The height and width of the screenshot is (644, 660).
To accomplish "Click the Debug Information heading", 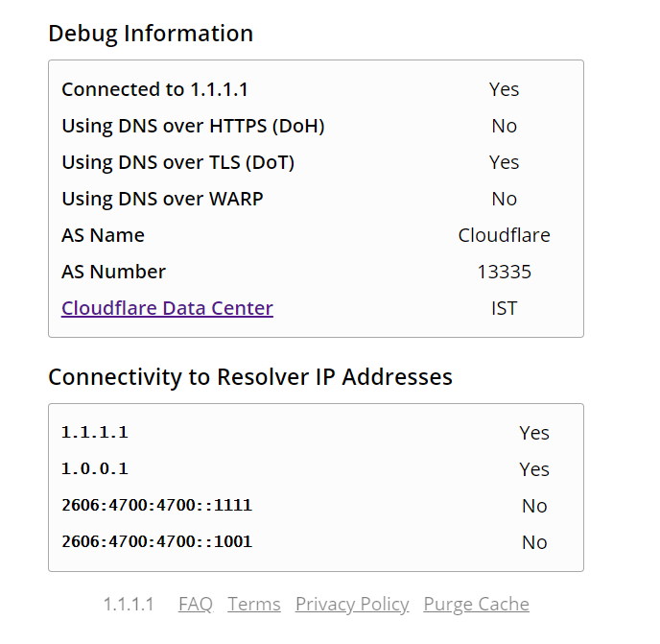I will coord(151,34).
